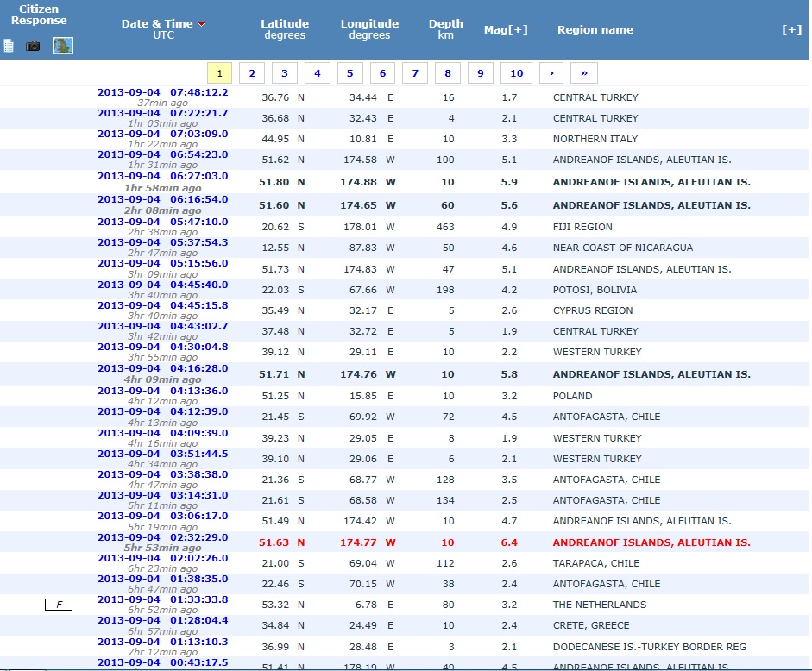
Task: Click the red sort arrow beside Date & Time
Action: [x=202, y=24]
